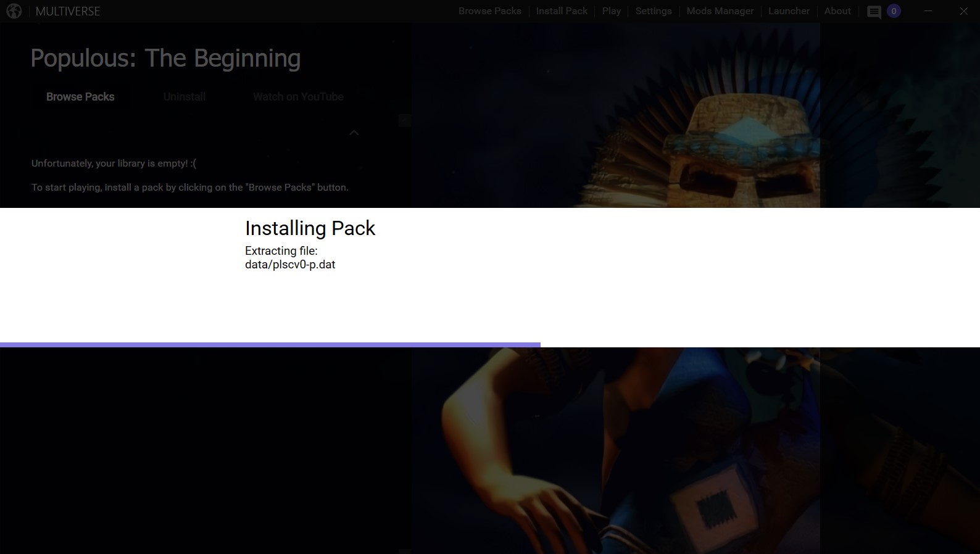
Task: Open the Mods Manager menu item
Action: tap(720, 11)
